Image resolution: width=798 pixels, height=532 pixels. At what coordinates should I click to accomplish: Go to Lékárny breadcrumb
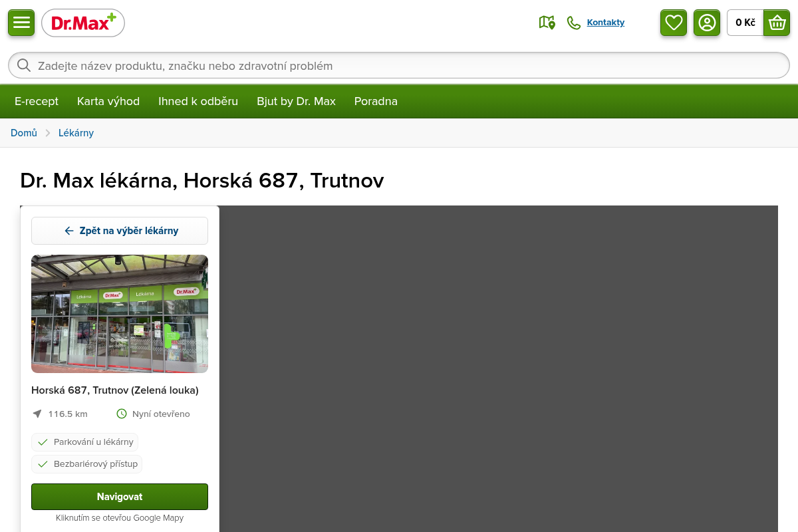pos(76,133)
